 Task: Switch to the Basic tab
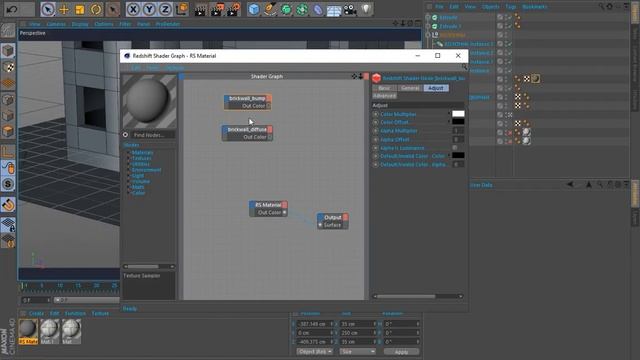point(384,88)
